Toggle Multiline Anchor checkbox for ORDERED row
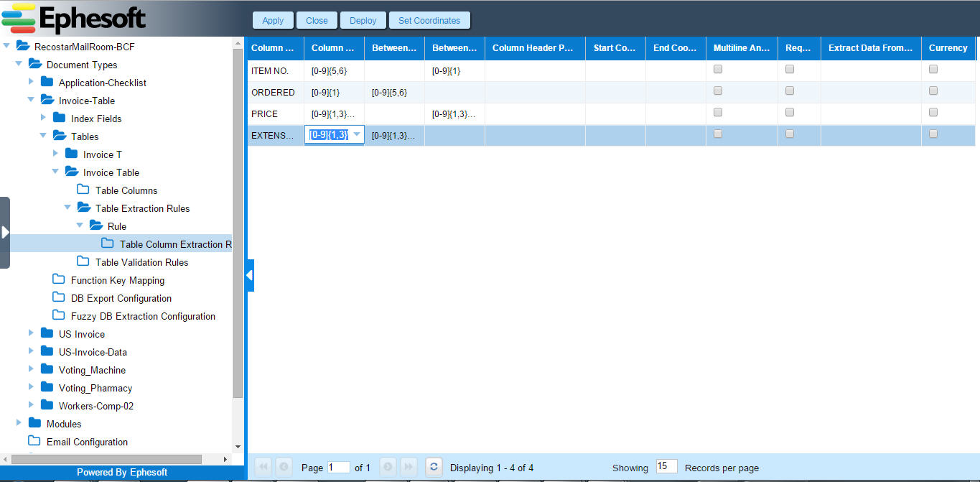Screen dimensions: 980x482 coord(718,91)
